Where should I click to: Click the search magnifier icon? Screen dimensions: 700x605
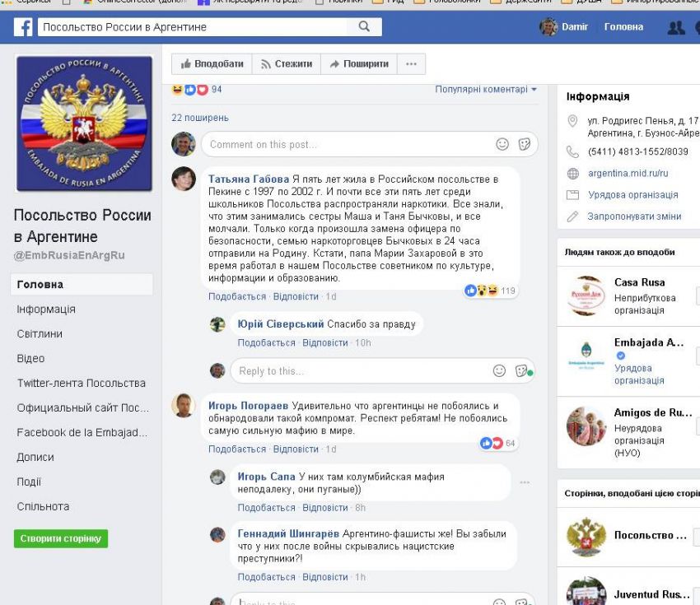(364, 27)
